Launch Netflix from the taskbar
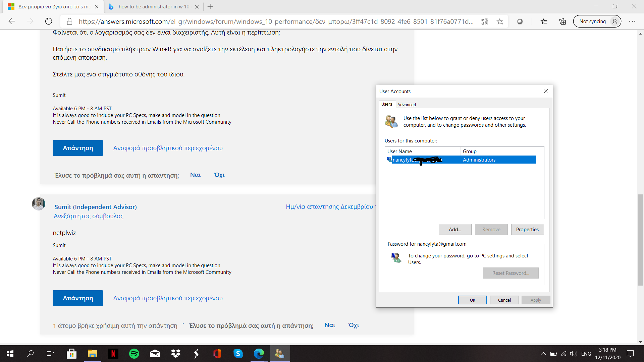644x362 pixels. coord(113,354)
